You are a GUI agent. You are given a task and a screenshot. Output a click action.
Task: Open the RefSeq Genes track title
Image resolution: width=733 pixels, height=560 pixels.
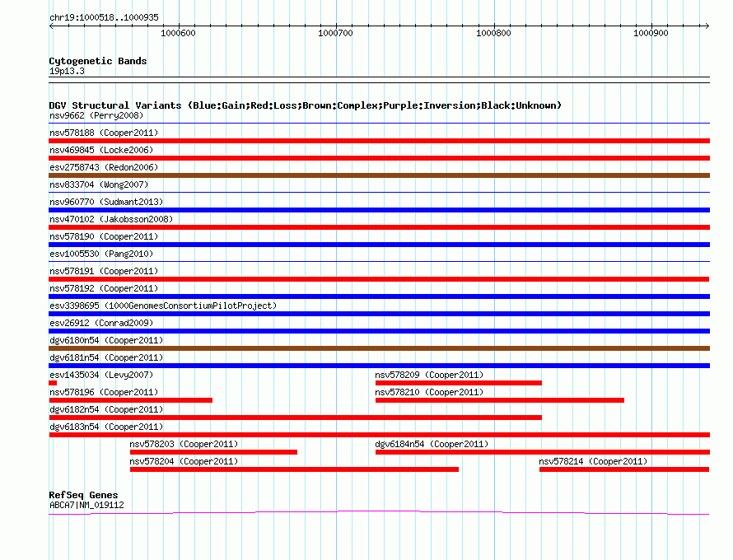coord(84,495)
